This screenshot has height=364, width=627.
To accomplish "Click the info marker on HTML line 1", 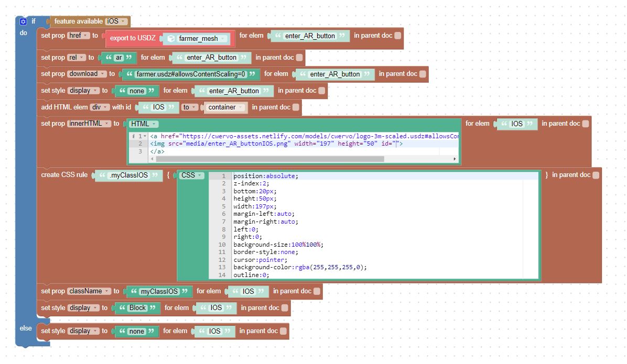I will 134,136.
